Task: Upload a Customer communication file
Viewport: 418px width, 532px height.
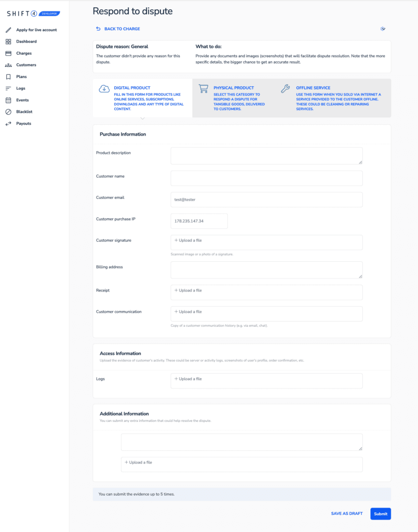Action: coord(266,314)
